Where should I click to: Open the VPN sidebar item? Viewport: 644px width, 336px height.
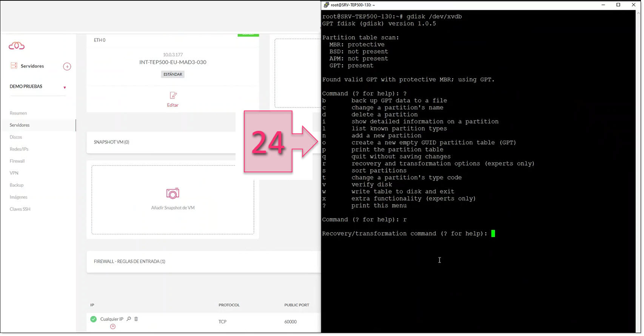[14, 173]
